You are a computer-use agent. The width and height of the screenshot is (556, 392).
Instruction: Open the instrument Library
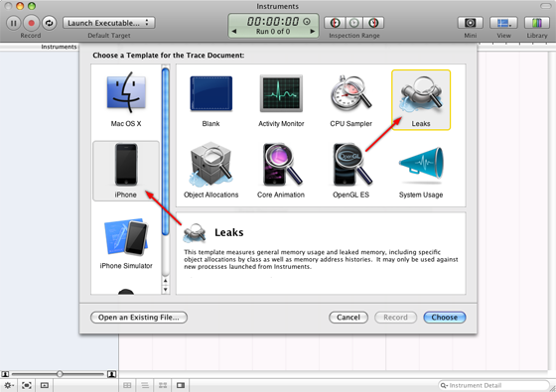[x=537, y=23]
